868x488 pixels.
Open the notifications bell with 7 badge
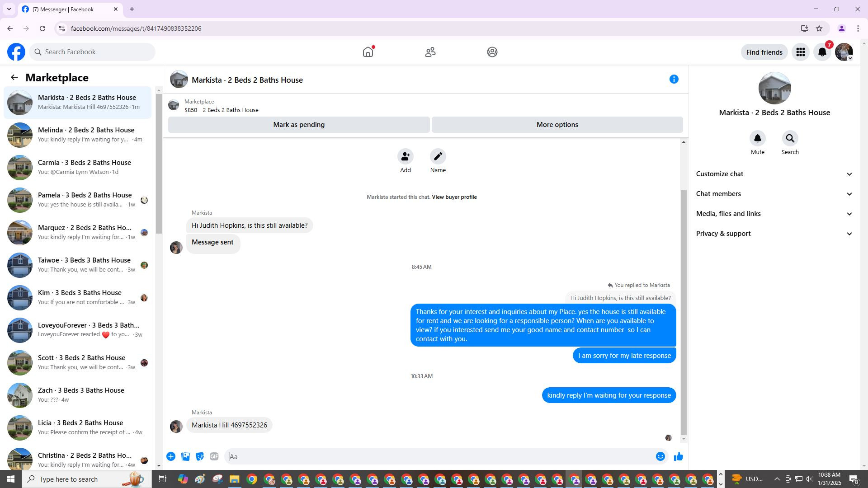click(822, 52)
